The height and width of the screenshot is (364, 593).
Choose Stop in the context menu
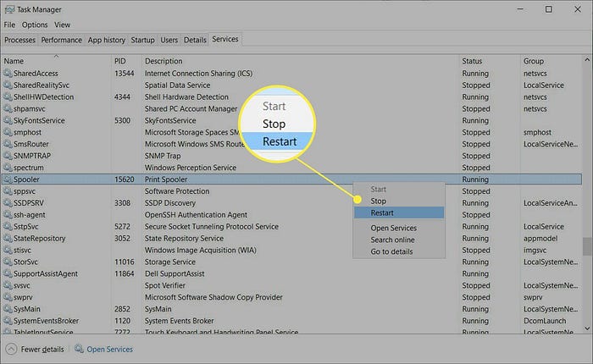click(399, 201)
